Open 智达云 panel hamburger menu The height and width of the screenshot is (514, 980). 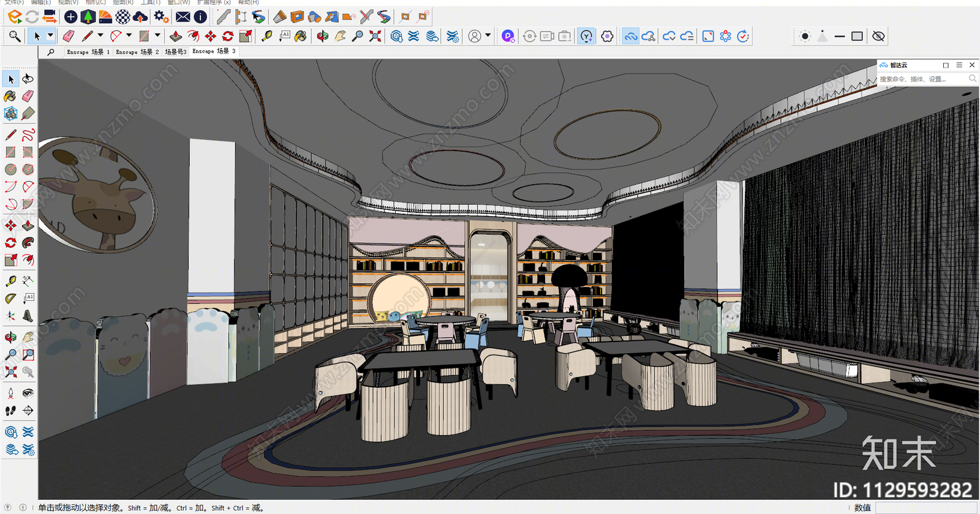click(959, 65)
